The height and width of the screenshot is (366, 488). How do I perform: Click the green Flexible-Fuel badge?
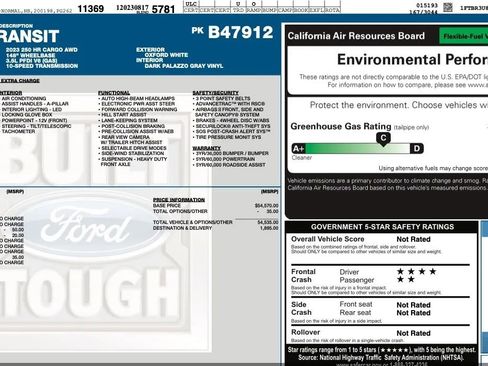click(x=464, y=36)
